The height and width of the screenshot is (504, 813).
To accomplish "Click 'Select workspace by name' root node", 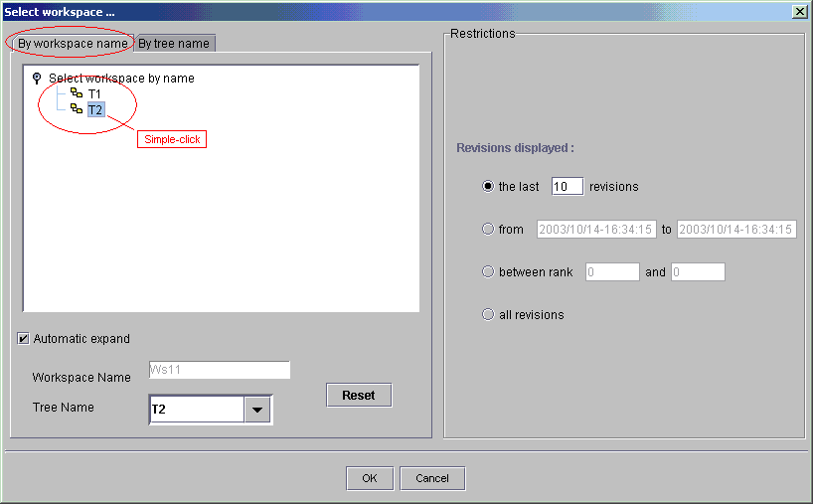I will (121, 79).
